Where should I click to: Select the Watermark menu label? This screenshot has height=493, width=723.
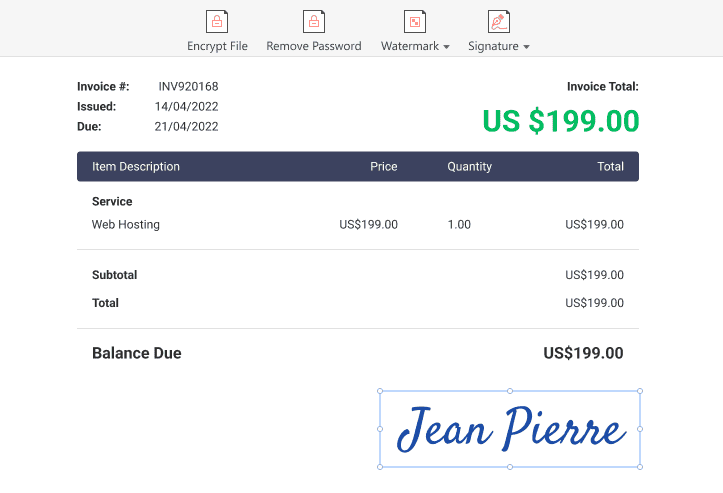tap(409, 46)
